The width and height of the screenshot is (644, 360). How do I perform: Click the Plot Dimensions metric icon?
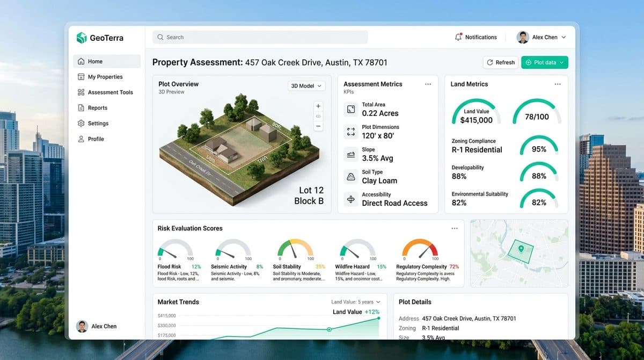pyautogui.click(x=351, y=132)
